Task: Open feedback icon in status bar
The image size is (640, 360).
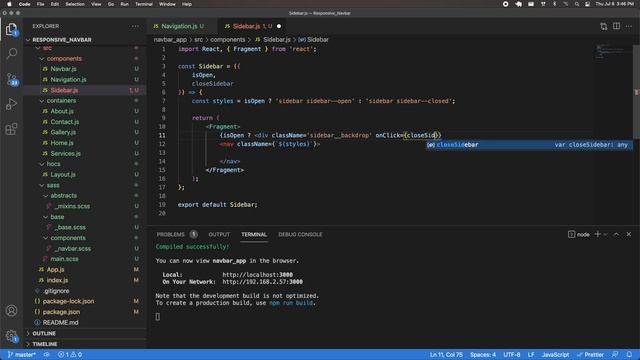Action: click(615, 355)
